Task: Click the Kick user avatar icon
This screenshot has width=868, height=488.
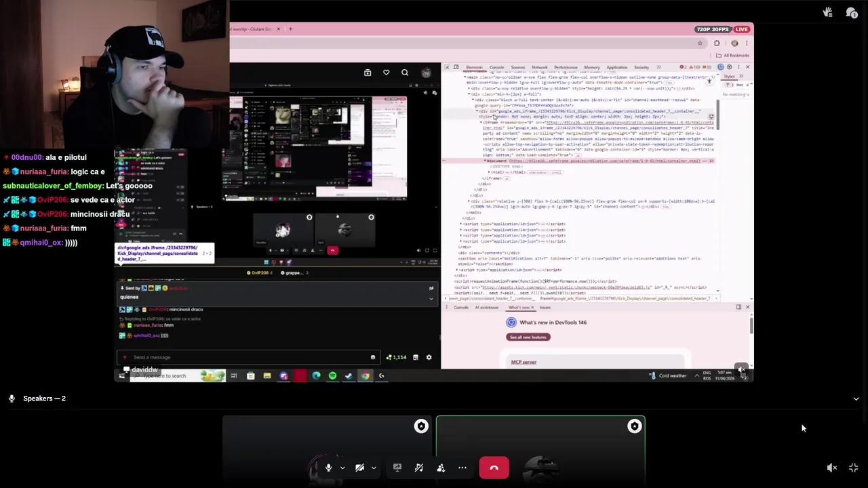Action: click(x=426, y=73)
